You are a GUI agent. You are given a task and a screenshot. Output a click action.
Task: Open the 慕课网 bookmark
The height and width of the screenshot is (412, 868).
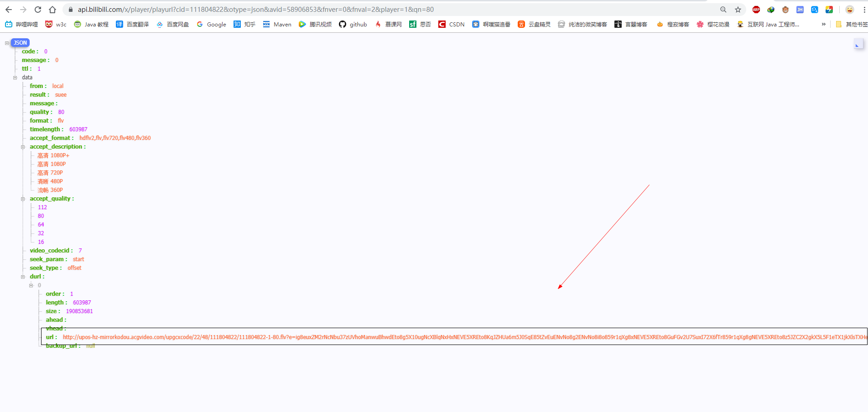388,24
